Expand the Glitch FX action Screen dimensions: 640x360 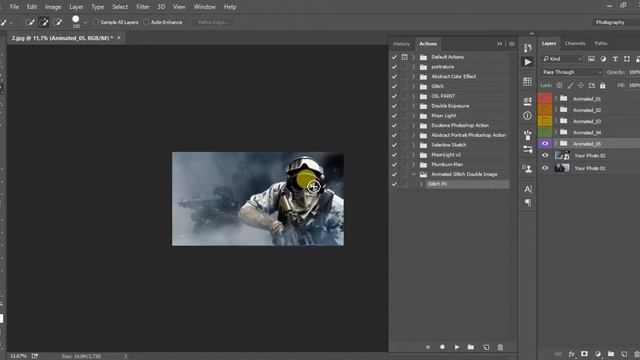(x=421, y=184)
